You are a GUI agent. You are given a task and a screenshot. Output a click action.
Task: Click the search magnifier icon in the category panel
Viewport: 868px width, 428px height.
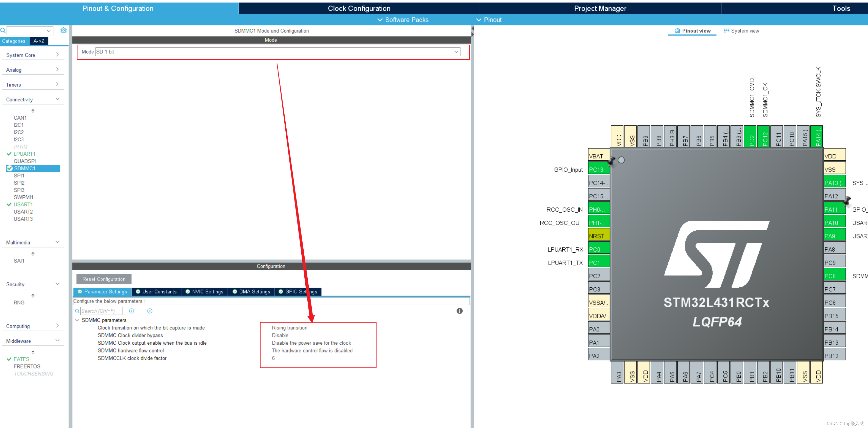click(3, 31)
